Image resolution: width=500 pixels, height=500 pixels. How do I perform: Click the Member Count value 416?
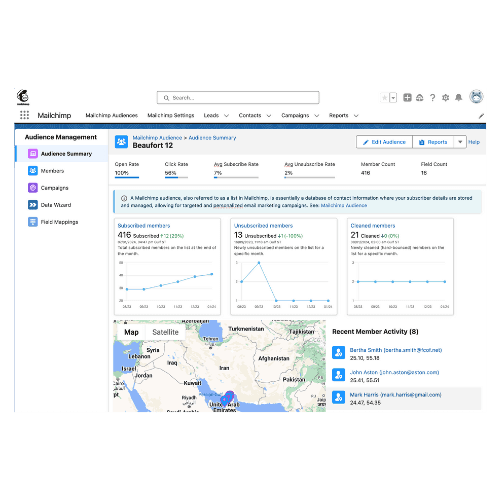365,173
